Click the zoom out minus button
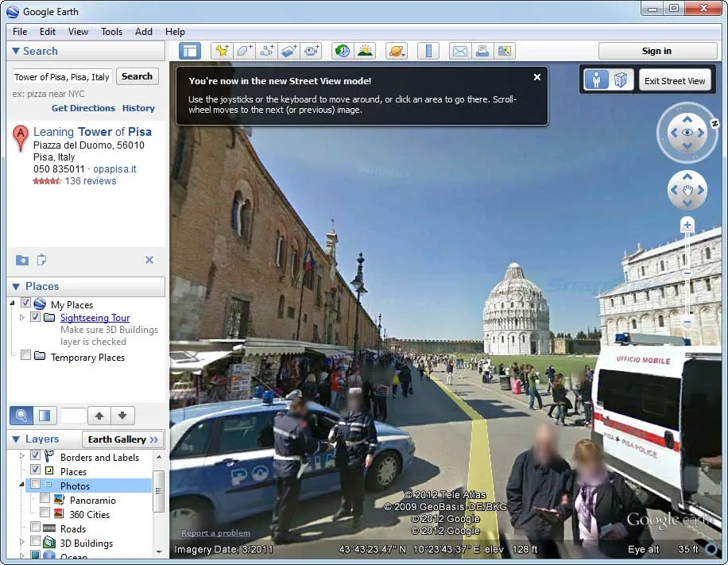The height and width of the screenshot is (565, 728). tap(687, 321)
